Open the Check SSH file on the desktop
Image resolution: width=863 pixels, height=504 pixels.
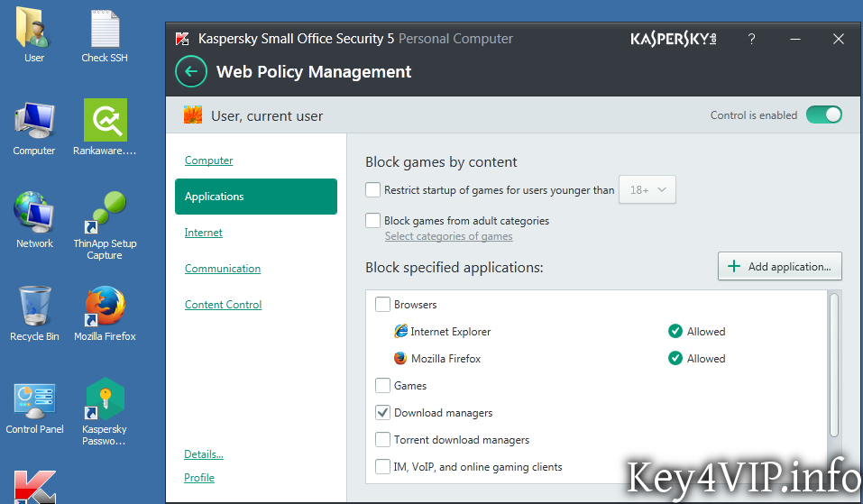[105, 36]
